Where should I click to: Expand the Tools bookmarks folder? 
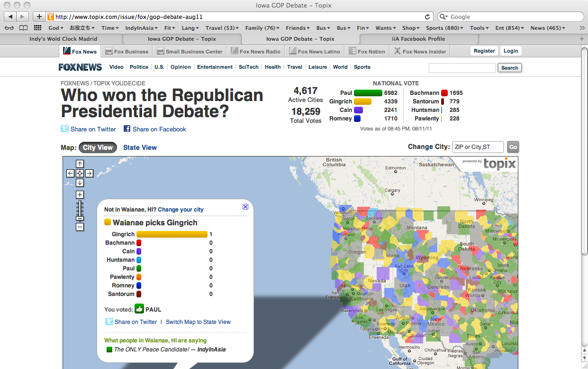point(479,28)
